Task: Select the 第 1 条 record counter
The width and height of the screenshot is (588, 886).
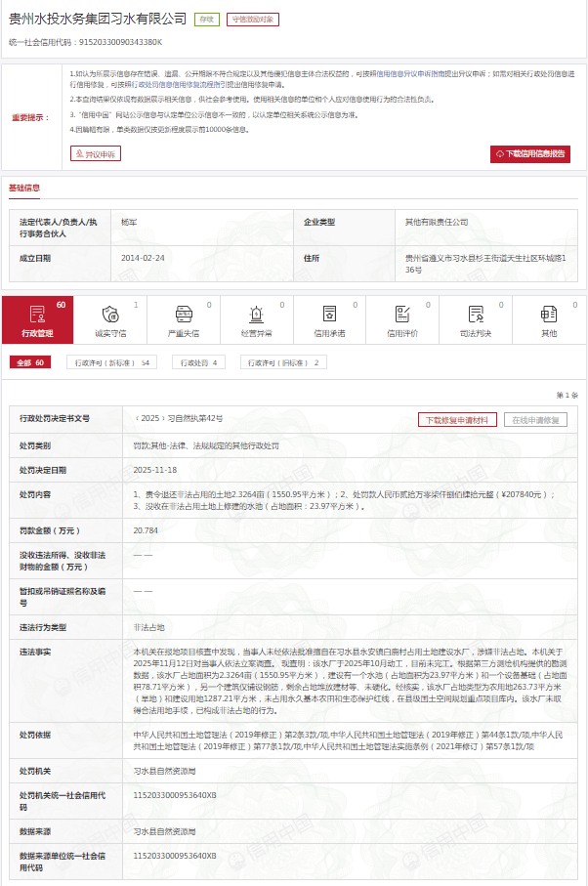Action: point(567,395)
